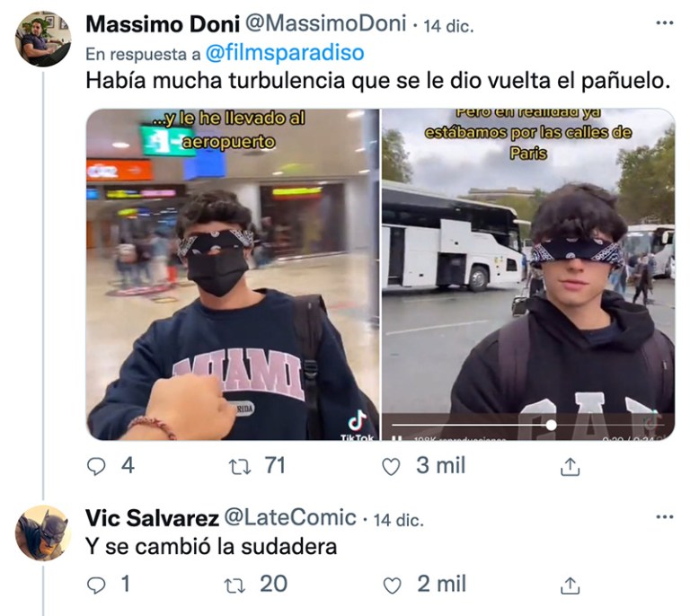690x616 pixels.
Task: Open more options on Vic Salvarez's tweet
Action: 665,517
